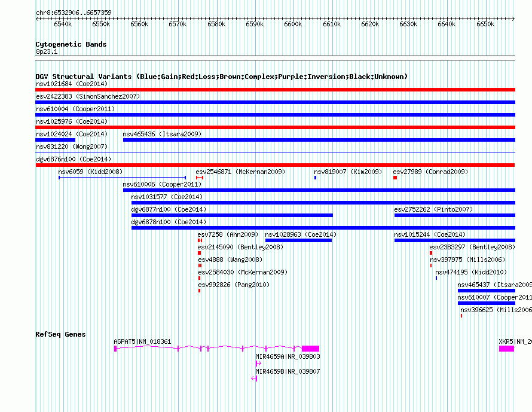Click the 6650k ruler tick label

point(485,24)
